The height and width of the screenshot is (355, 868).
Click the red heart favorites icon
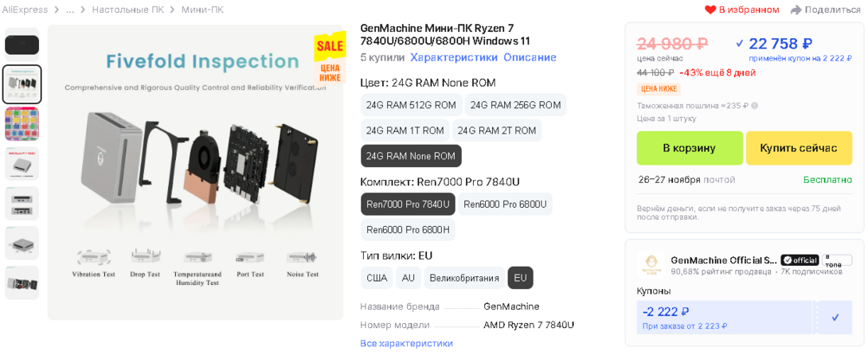coord(710,10)
